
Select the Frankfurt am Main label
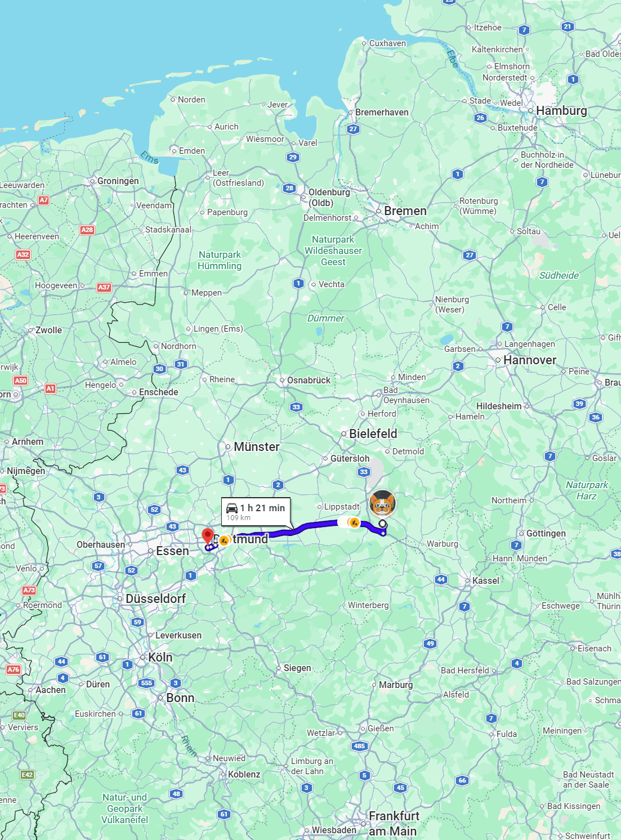tap(393, 824)
